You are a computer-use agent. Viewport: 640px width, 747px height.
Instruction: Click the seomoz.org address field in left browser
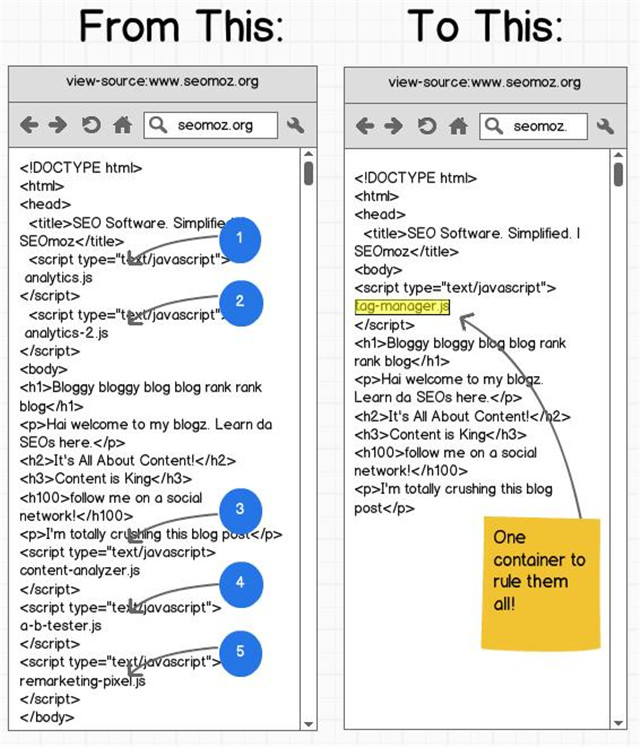coord(211,125)
